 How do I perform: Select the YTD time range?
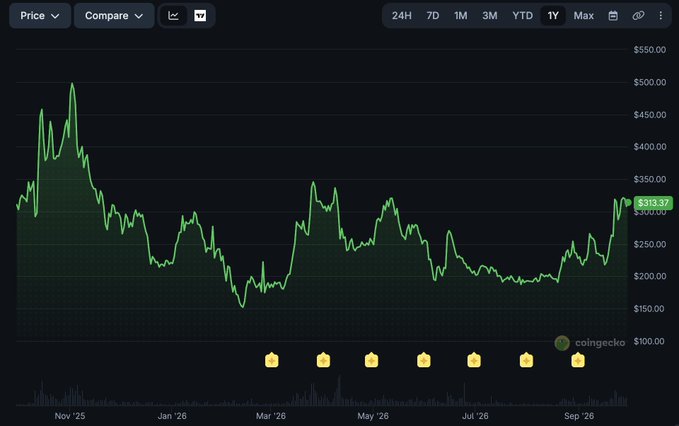pos(522,16)
